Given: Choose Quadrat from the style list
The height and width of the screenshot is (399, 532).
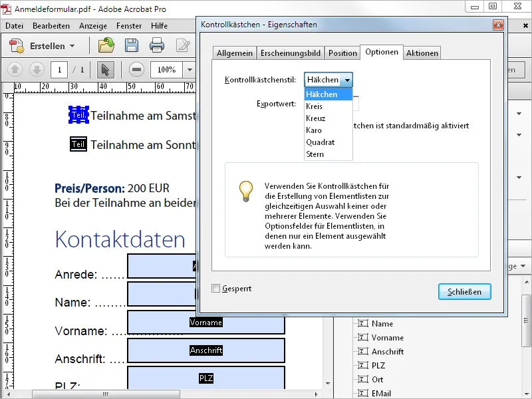Looking at the screenshot, I should click(328, 142).
